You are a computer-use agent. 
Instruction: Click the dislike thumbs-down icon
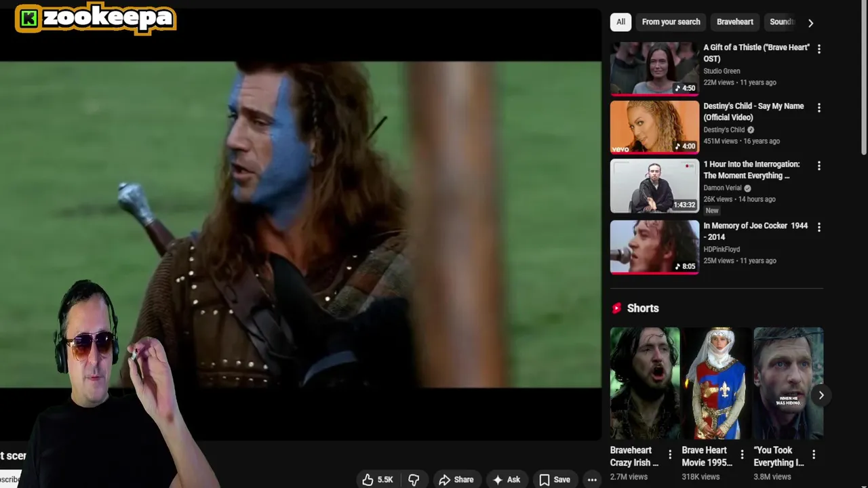click(414, 479)
